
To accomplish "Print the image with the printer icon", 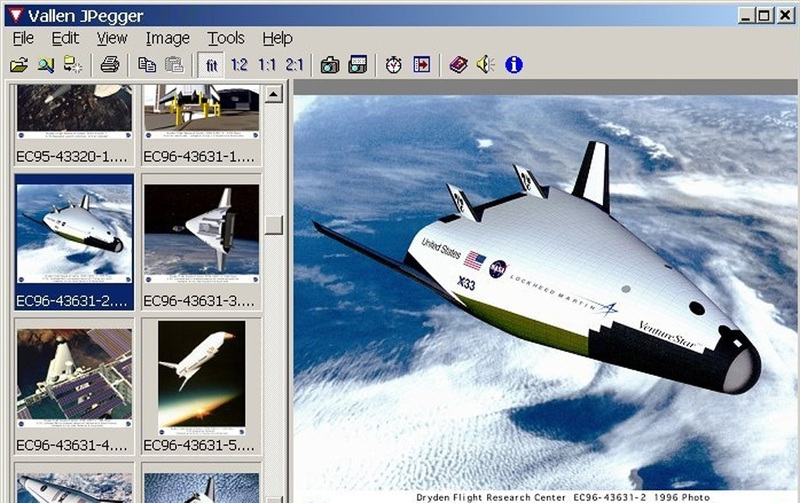I will coord(110,65).
